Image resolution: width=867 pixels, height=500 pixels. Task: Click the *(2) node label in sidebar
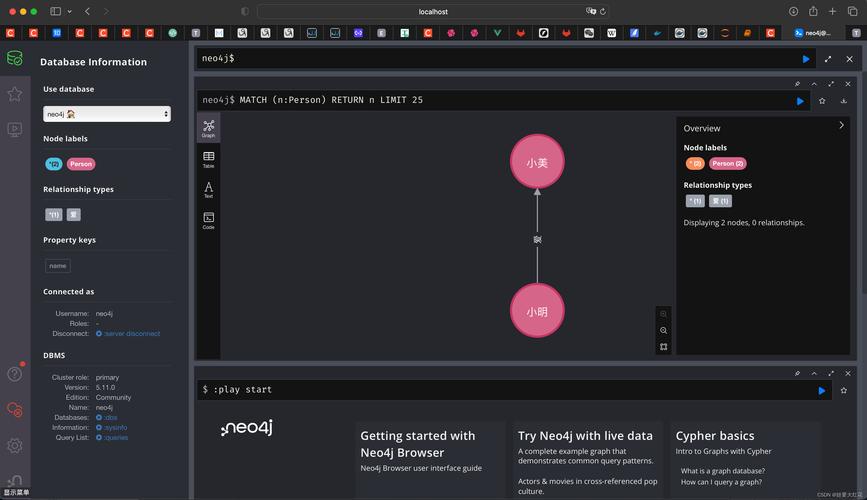click(54, 164)
